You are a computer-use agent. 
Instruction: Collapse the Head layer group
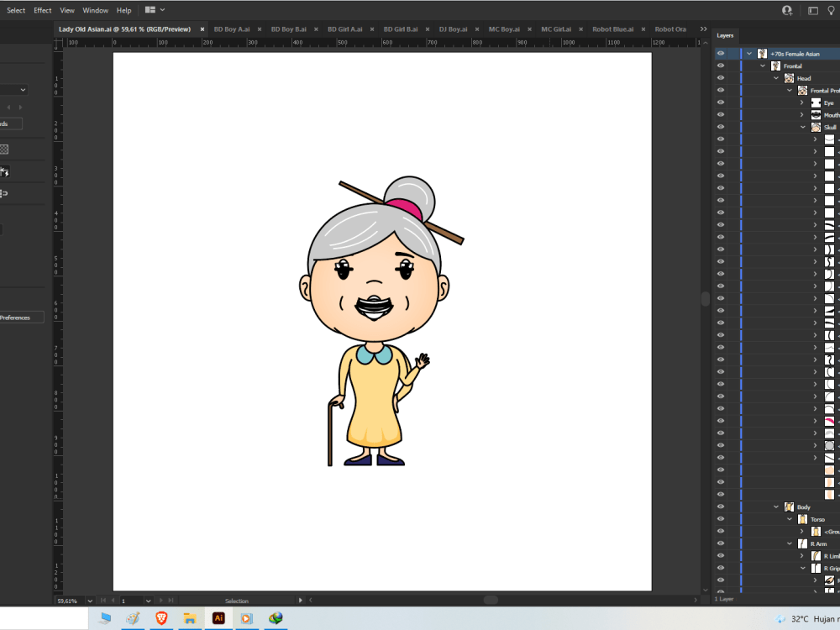(776, 78)
